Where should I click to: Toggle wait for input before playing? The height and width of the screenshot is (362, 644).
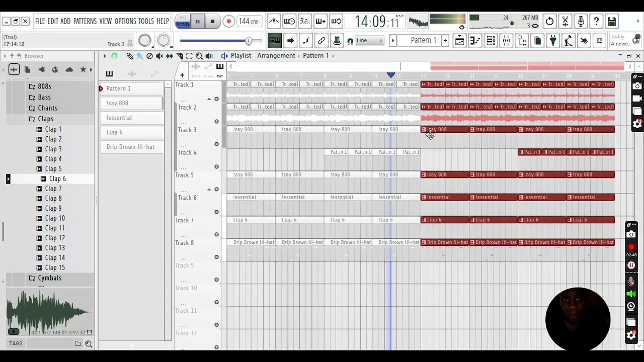pos(289,22)
